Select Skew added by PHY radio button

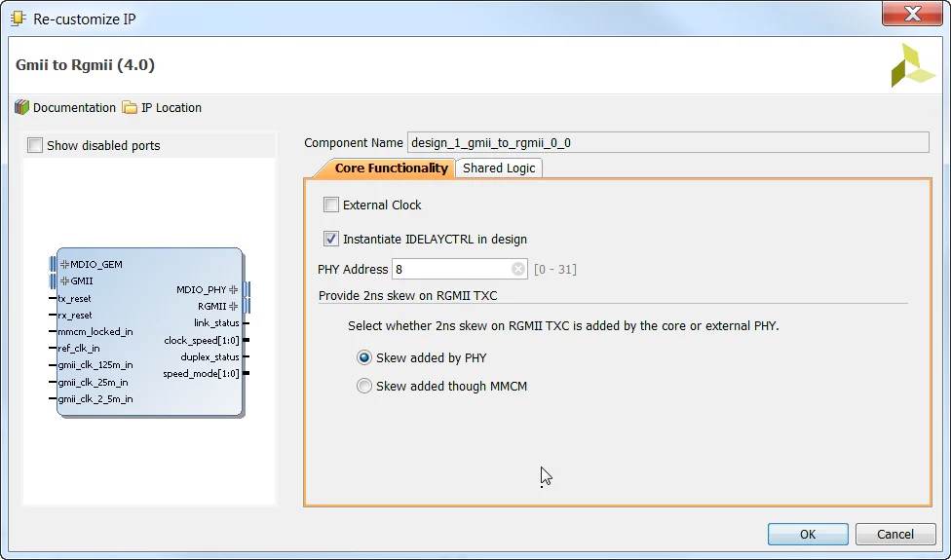(363, 357)
